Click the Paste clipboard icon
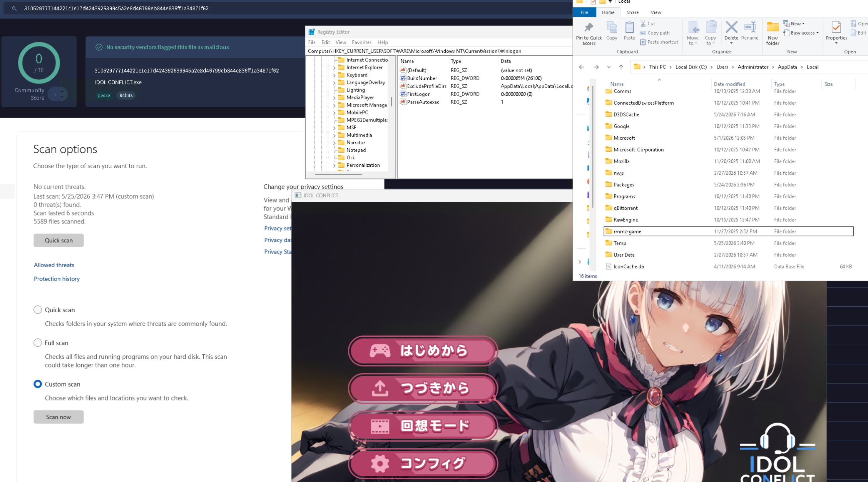Screen dimensions: 868x482 629,28
